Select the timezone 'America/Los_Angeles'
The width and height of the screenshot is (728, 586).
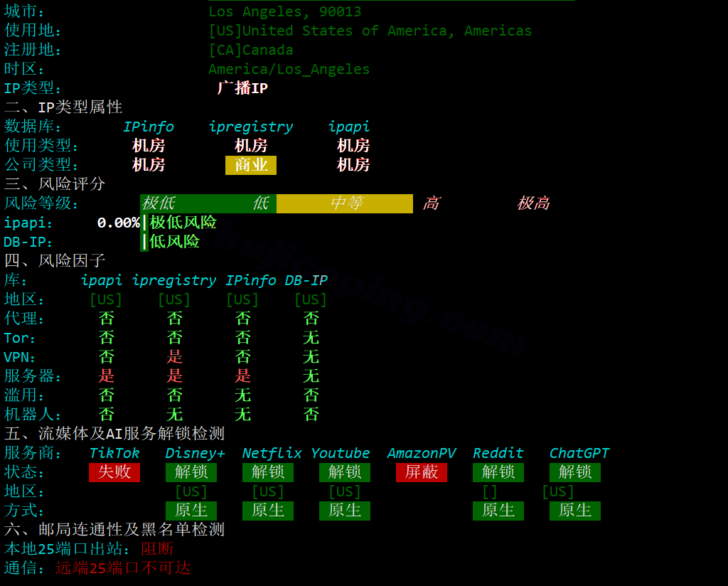pos(289,70)
